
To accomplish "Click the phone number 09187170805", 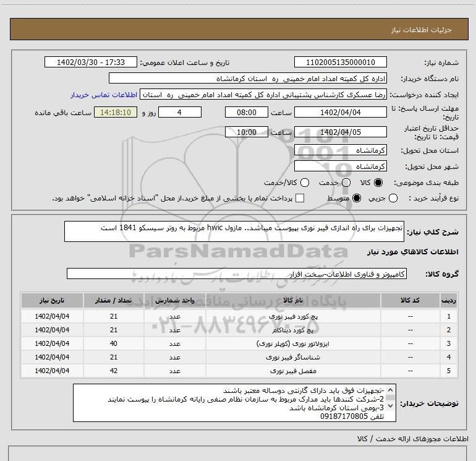I will [x=344, y=416].
